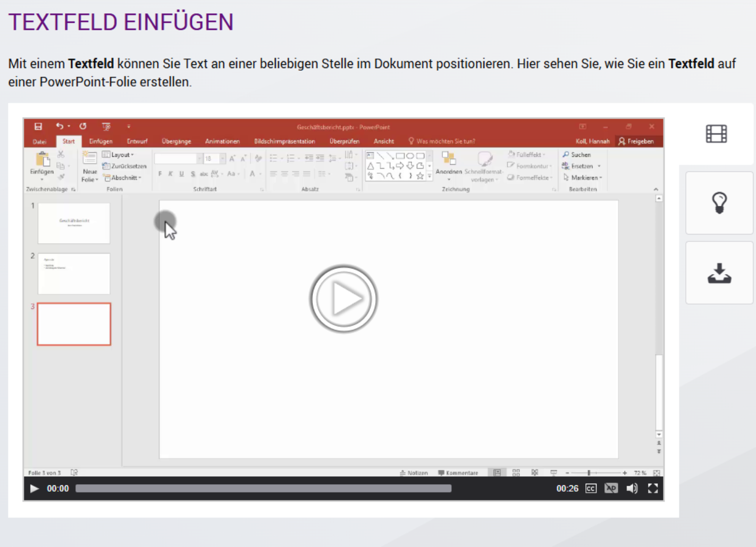Image resolution: width=756 pixels, height=547 pixels.
Task: Open the Abschnitt dropdown
Action: pos(123,178)
